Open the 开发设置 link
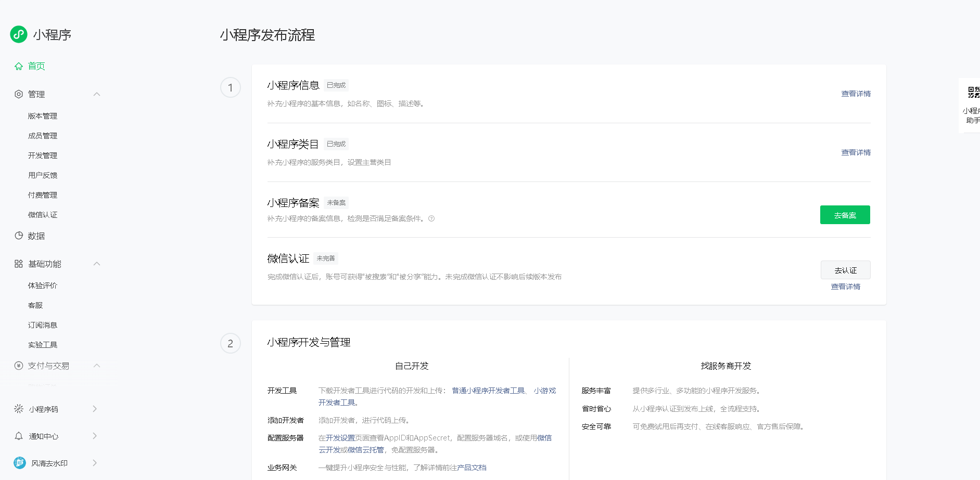Image resolution: width=980 pixels, height=480 pixels. tap(340, 438)
